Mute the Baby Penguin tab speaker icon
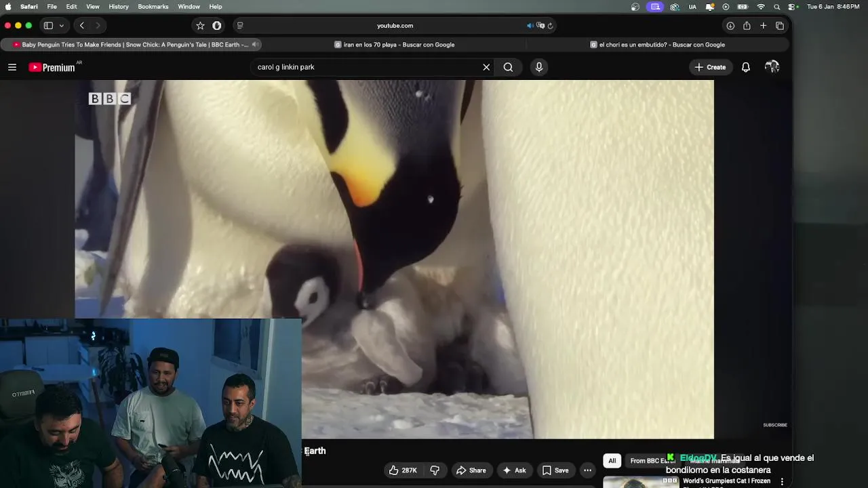The image size is (868, 488). click(255, 45)
